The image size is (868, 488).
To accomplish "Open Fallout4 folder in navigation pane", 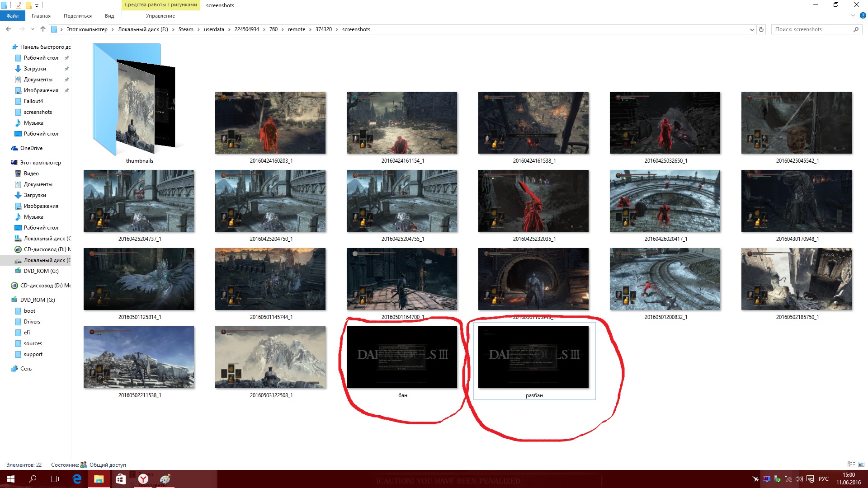I will point(33,101).
